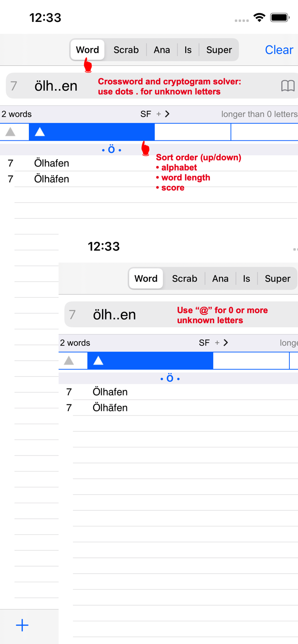Open the result word Ölhafen
298x644 pixels.
[52, 163]
